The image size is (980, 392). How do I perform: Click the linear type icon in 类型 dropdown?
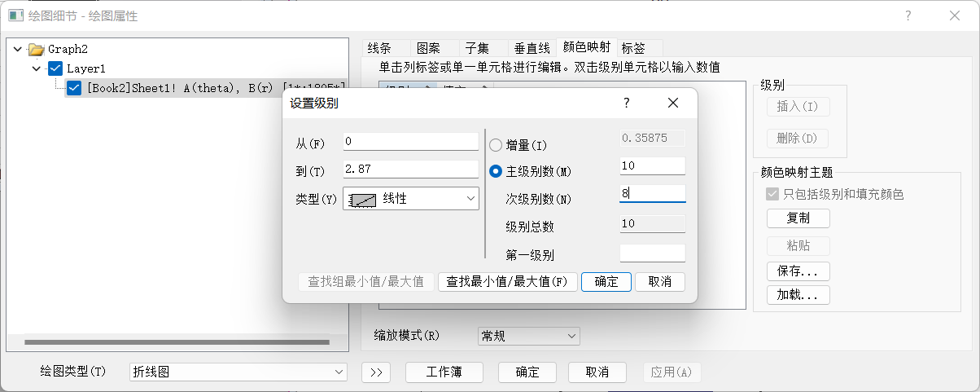coord(361,198)
